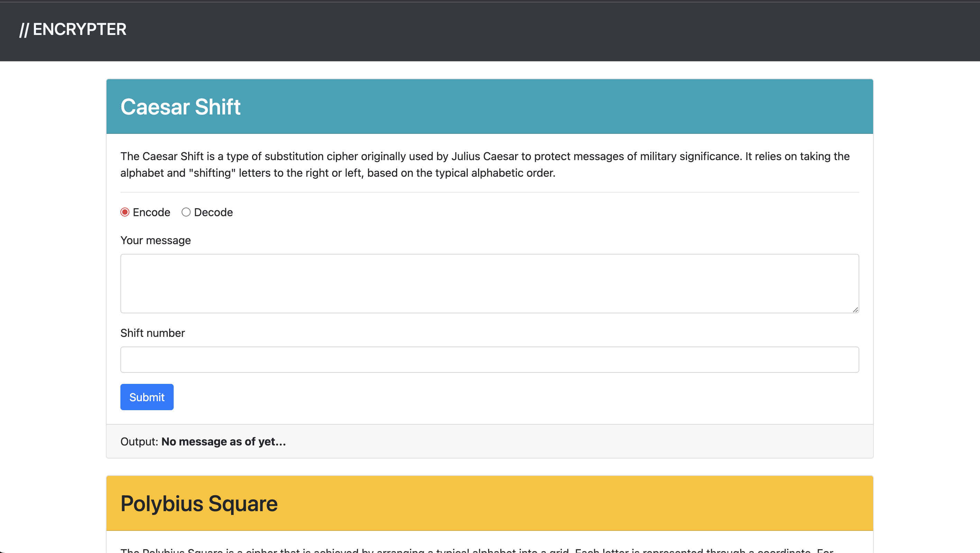Select the Encode radio button
This screenshot has width=980, height=553.
point(125,212)
